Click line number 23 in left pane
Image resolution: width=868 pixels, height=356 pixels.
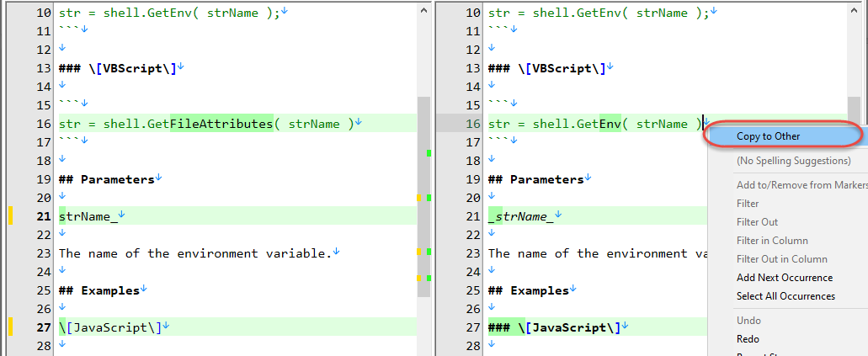[x=44, y=253]
